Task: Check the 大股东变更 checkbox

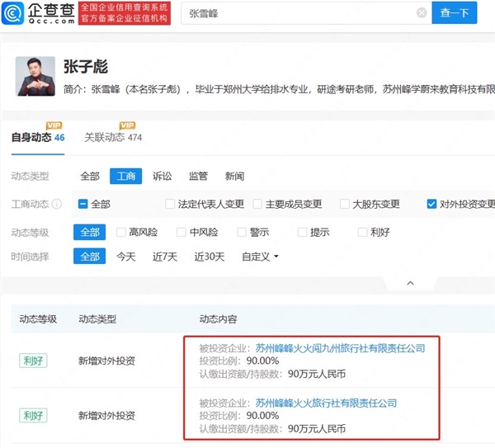Action: pyautogui.click(x=344, y=204)
